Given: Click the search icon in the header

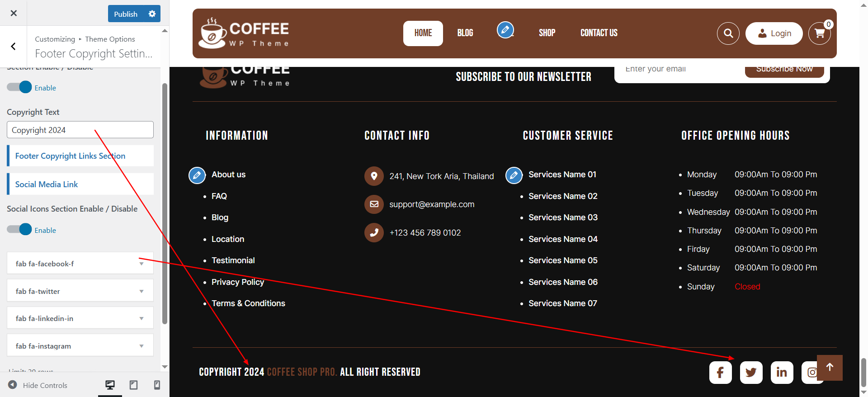Looking at the screenshot, I should (728, 33).
